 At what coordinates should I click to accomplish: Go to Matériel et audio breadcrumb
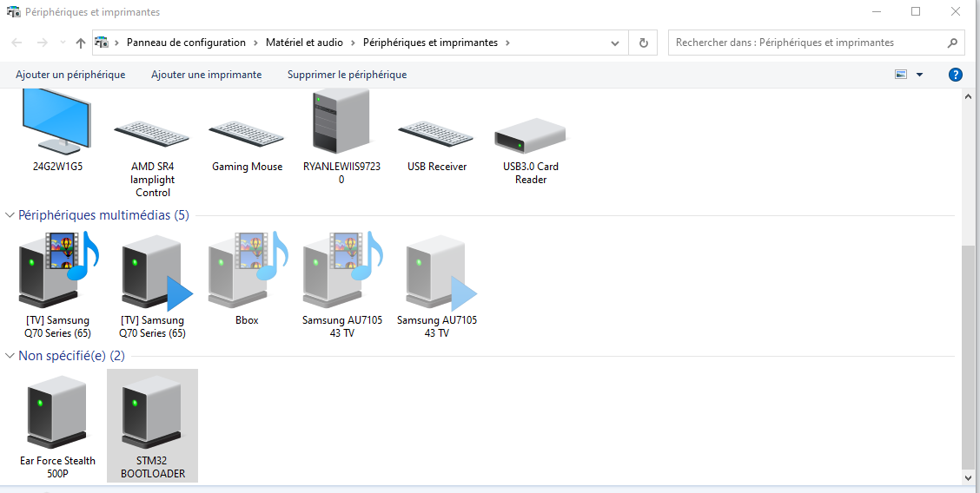(x=304, y=43)
